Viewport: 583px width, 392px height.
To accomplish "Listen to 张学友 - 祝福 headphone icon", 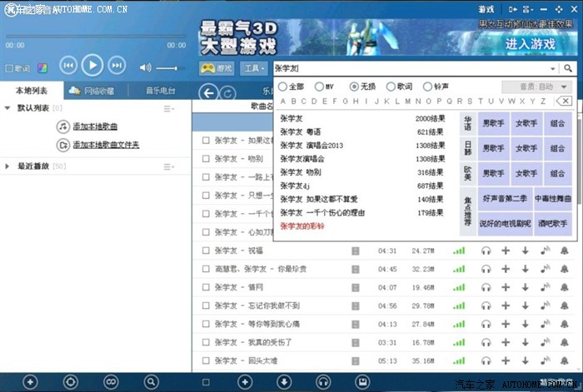I will (486, 251).
